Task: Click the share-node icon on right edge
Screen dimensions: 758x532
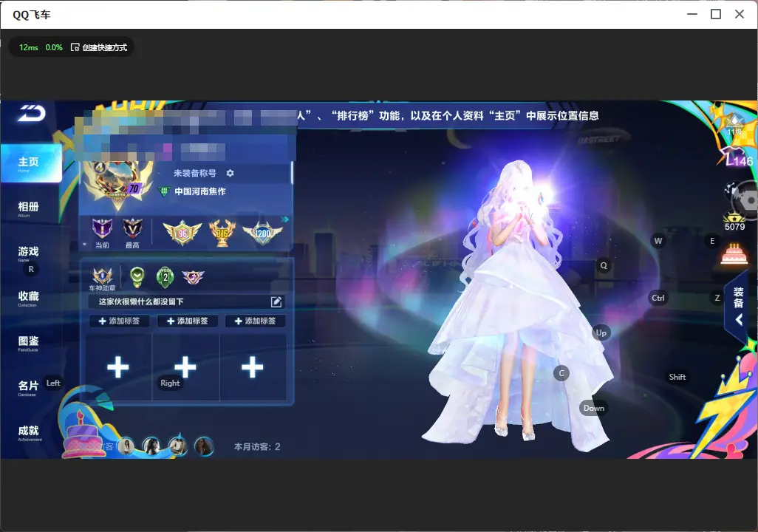Action: [x=730, y=190]
